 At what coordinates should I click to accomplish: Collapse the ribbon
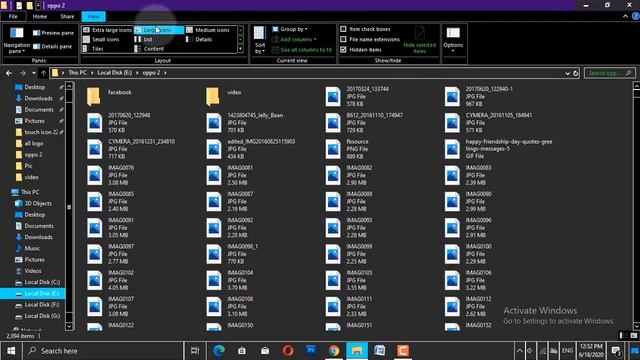[x=625, y=16]
